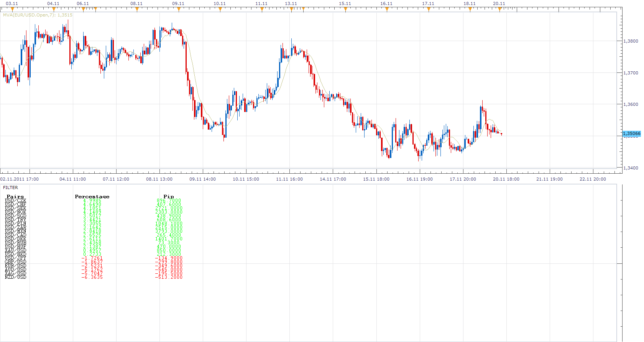
Task: Click the 0.2733 percentage value
Action: click(x=92, y=254)
